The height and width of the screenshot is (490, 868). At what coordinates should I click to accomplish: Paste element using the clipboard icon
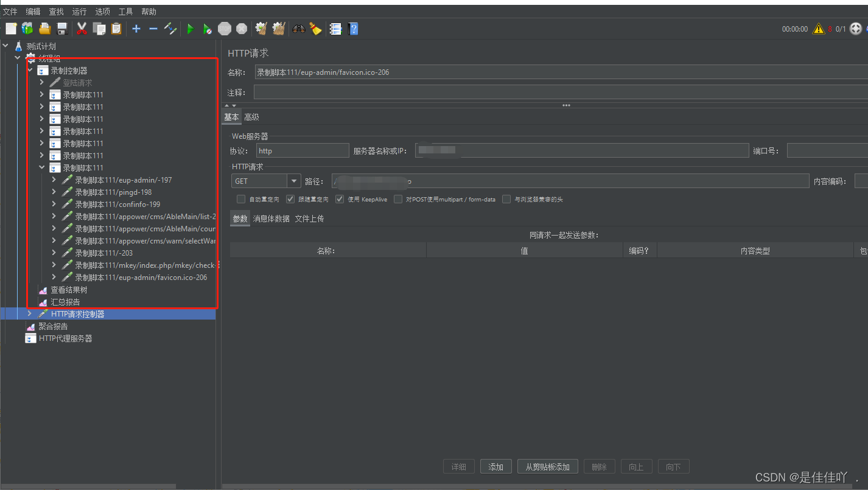[116, 29]
